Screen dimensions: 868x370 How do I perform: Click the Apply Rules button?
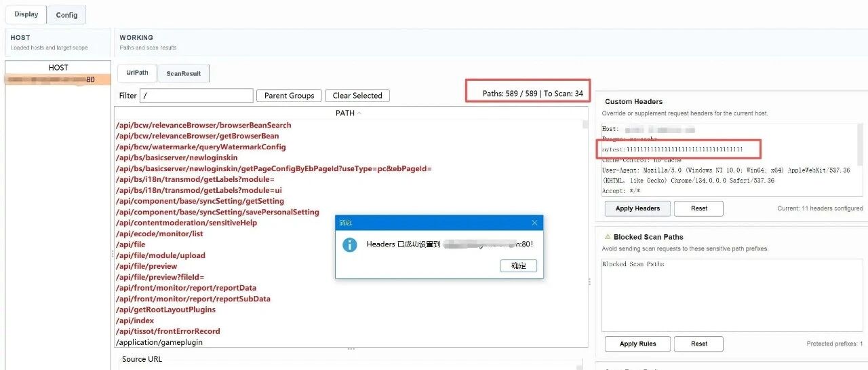637,344
